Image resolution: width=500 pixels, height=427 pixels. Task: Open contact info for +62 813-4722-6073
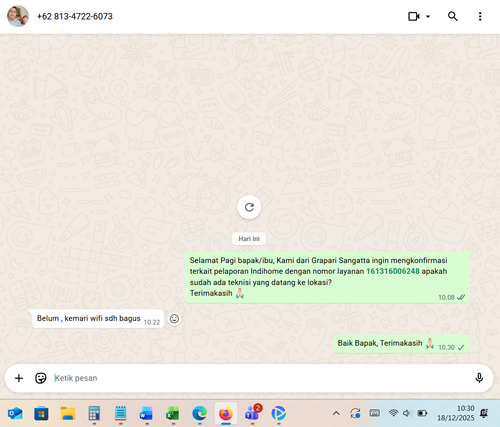pos(75,16)
